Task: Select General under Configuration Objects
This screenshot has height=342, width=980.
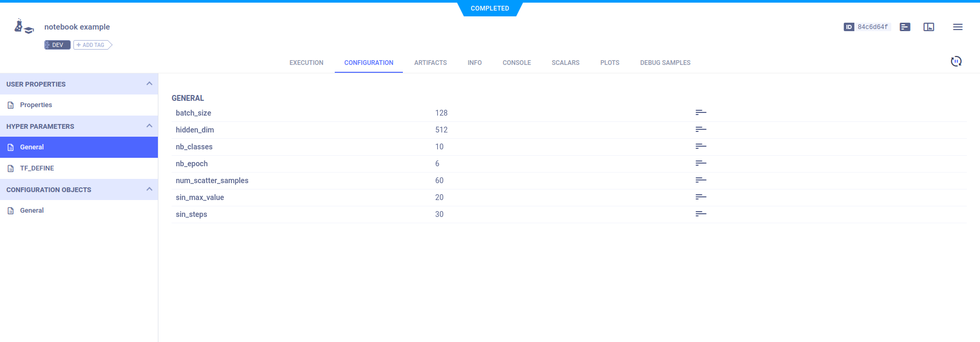Action: tap(32, 211)
